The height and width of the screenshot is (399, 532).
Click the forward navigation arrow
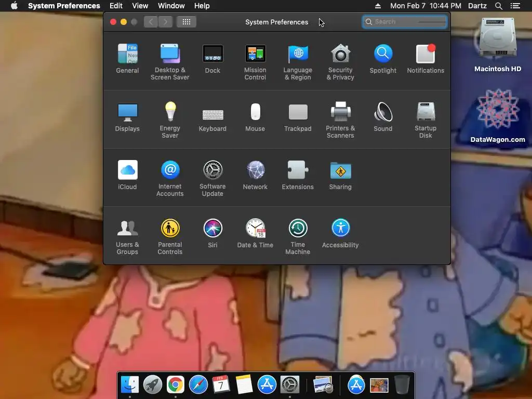(x=166, y=22)
